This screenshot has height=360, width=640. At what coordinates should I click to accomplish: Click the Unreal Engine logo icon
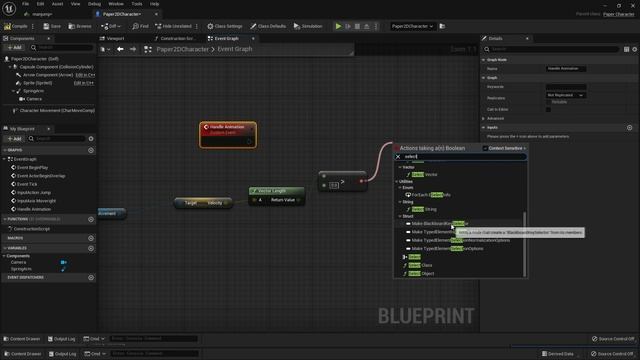[9, 8]
